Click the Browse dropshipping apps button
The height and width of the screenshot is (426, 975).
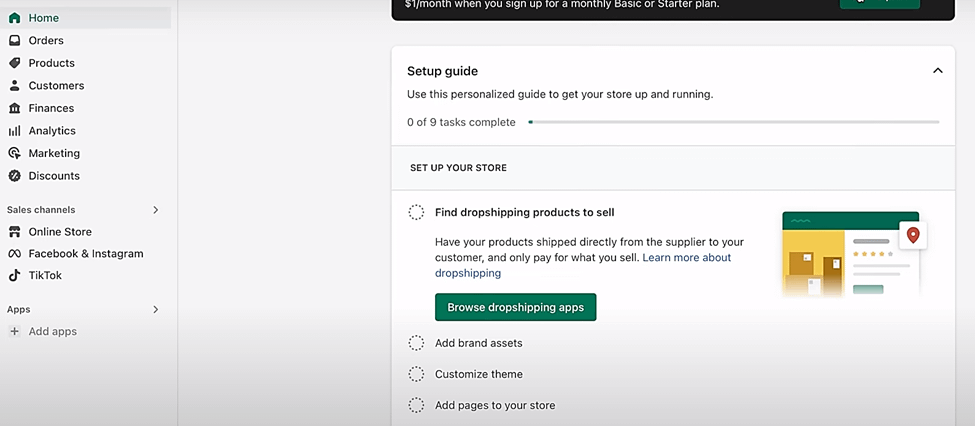tap(515, 307)
